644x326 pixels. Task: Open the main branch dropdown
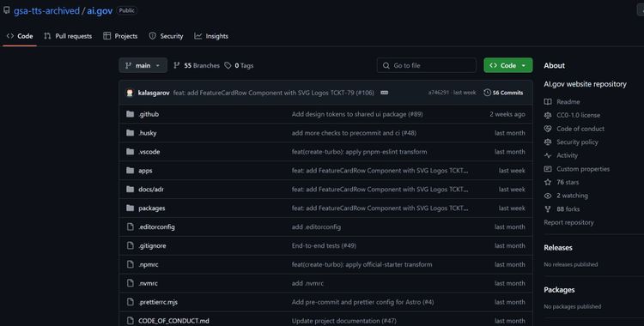(x=143, y=65)
